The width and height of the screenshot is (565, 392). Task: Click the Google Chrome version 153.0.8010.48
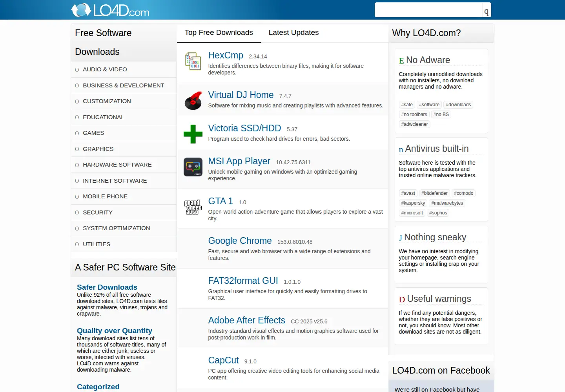(x=295, y=242)
